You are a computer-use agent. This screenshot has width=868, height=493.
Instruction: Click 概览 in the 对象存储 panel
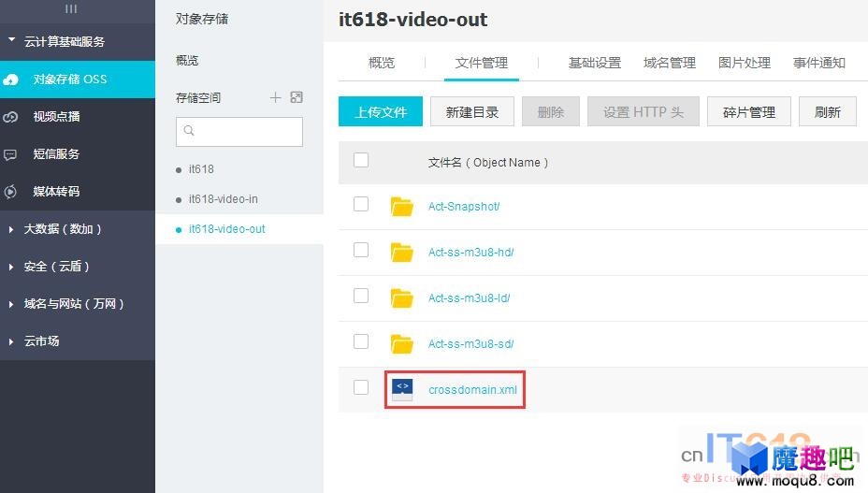187,61
